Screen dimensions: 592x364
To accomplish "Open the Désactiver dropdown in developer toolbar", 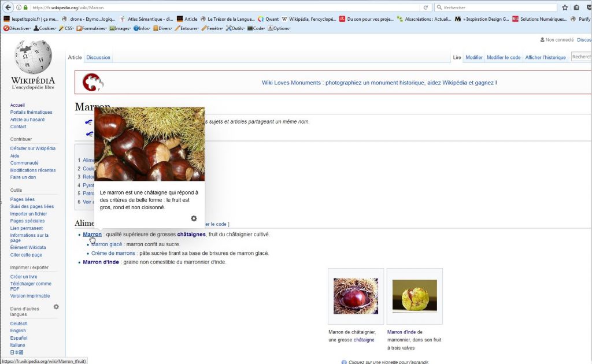I will click(17, 28).
